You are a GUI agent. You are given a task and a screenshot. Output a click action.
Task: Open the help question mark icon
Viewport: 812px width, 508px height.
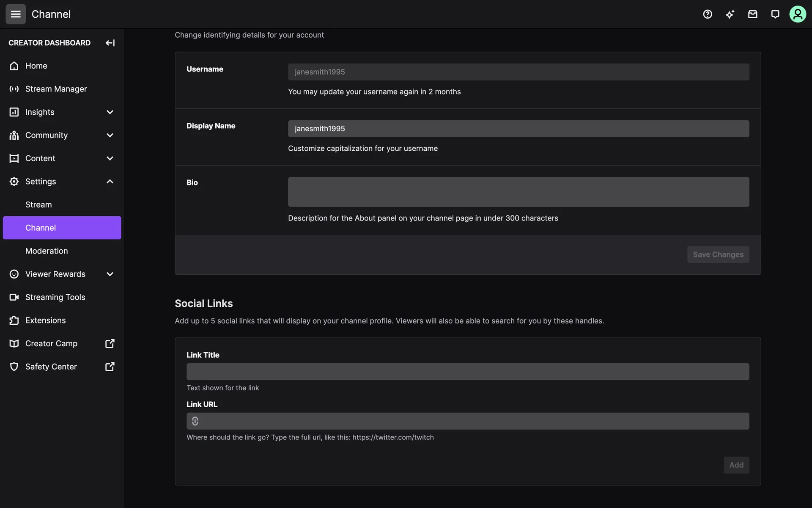pos(708,14)
